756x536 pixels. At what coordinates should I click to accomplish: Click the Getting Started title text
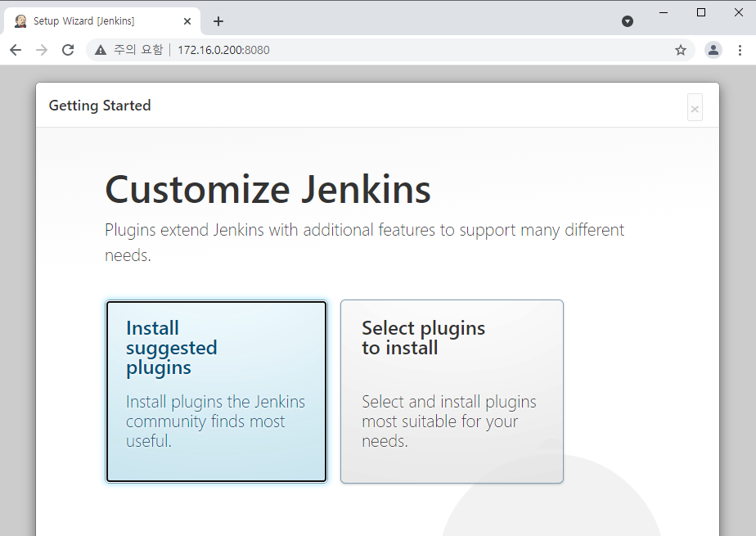tap(100, 105)
